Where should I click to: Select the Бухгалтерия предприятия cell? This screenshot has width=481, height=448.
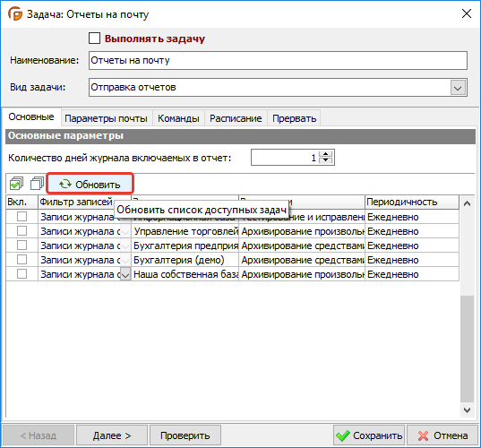click(185, 246)
